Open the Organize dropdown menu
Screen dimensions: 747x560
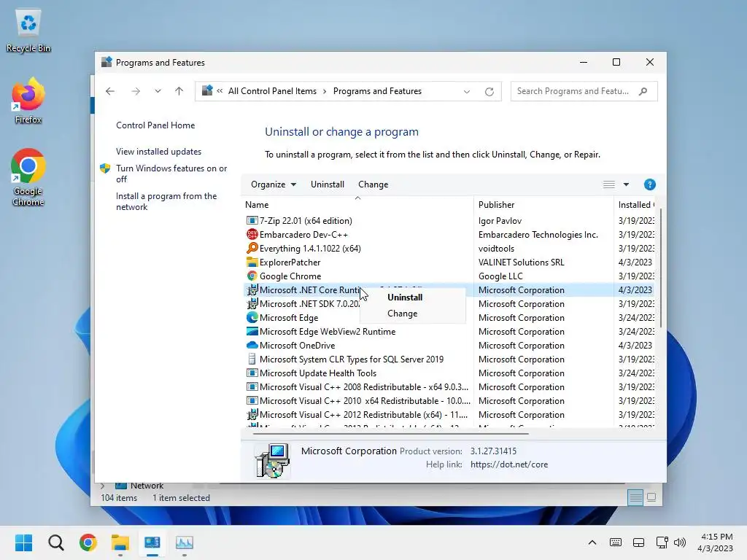(x=274, y=184)
